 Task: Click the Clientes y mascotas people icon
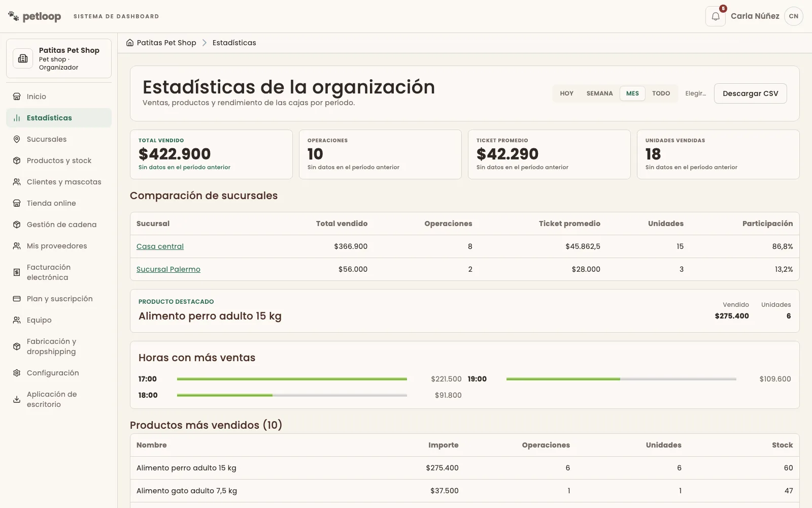point(17,182)
